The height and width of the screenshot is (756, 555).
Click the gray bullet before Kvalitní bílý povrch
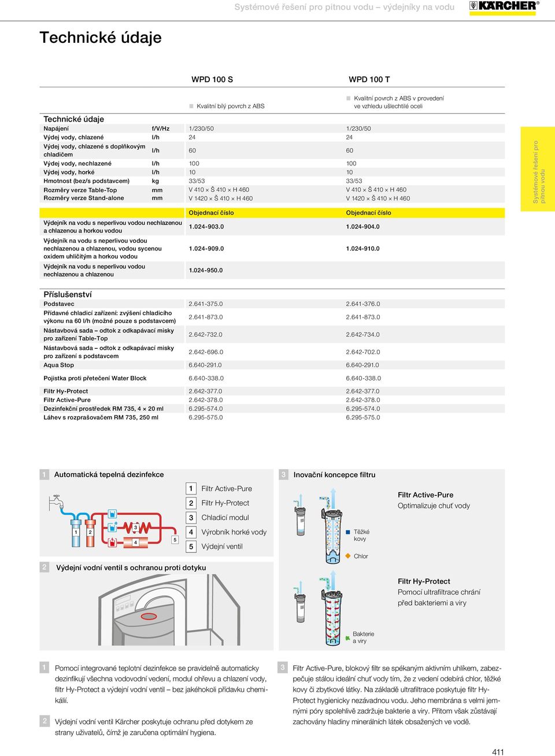(x=191, y=106)
